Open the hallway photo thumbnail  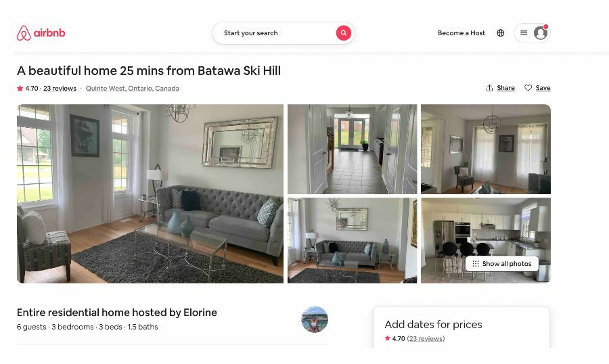353,149
